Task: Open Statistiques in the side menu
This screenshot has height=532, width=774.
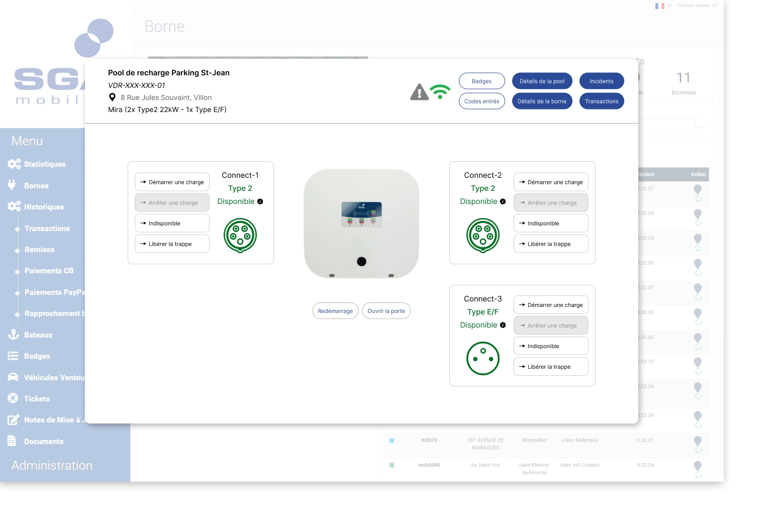Action: click(x=44, y=164)
